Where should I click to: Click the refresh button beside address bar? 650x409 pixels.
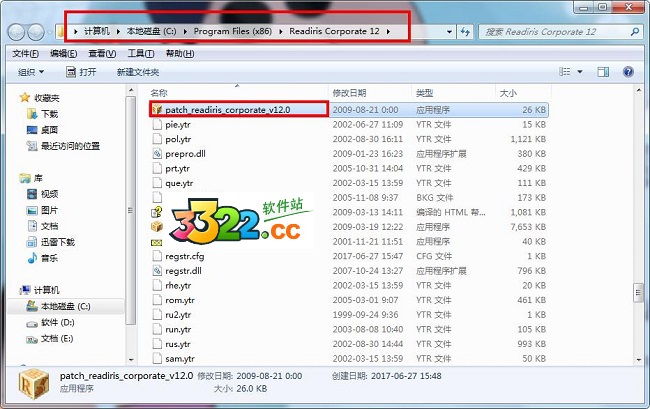coord(465,31)
